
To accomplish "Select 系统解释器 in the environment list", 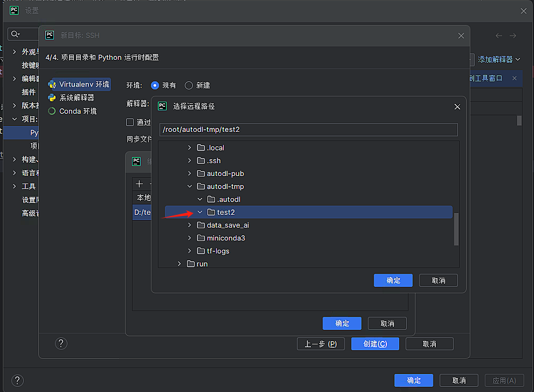I will (x=71, y=98).
